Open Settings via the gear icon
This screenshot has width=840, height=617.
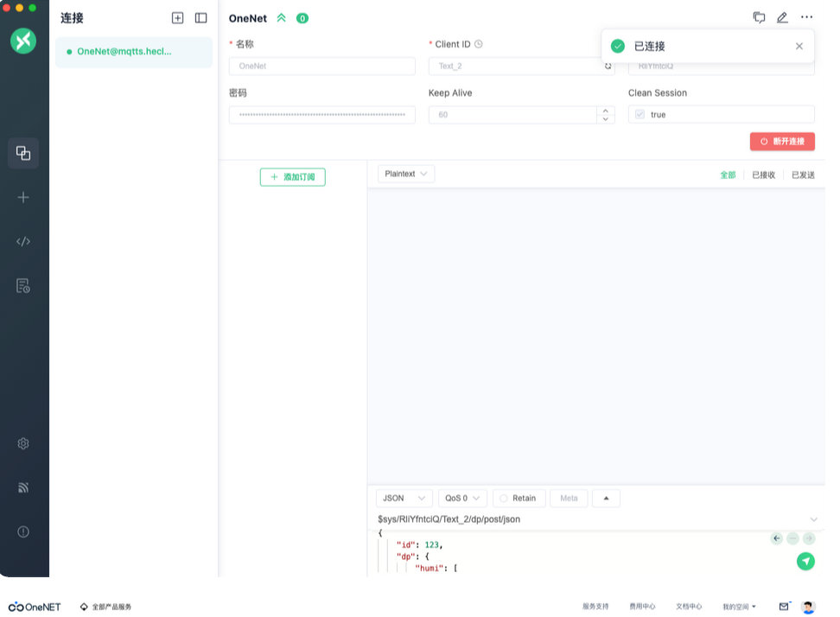[23, 443]
